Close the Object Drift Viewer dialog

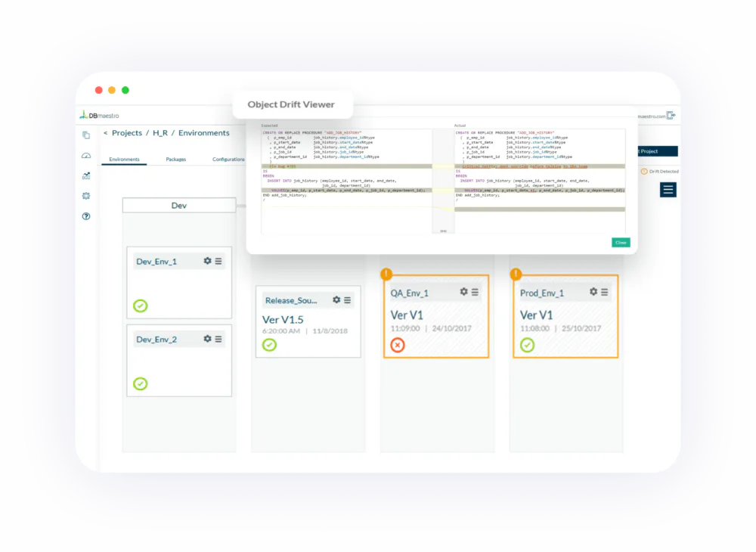point(621,243)
